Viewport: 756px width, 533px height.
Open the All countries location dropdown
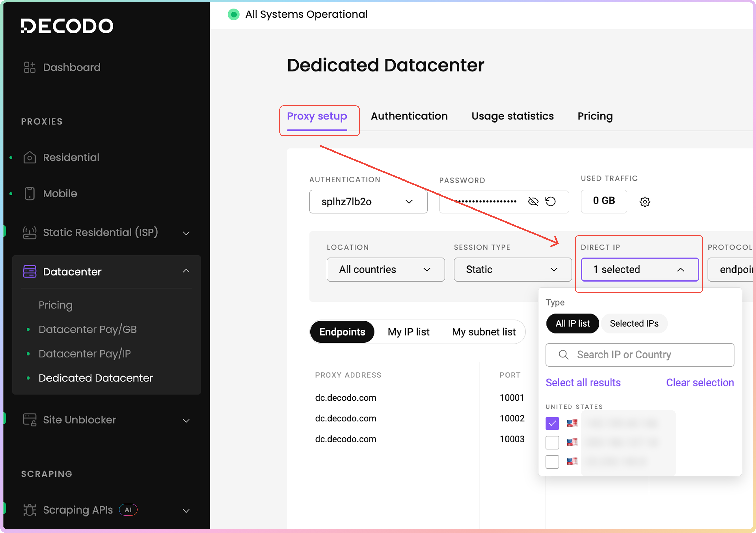(385, 270)
